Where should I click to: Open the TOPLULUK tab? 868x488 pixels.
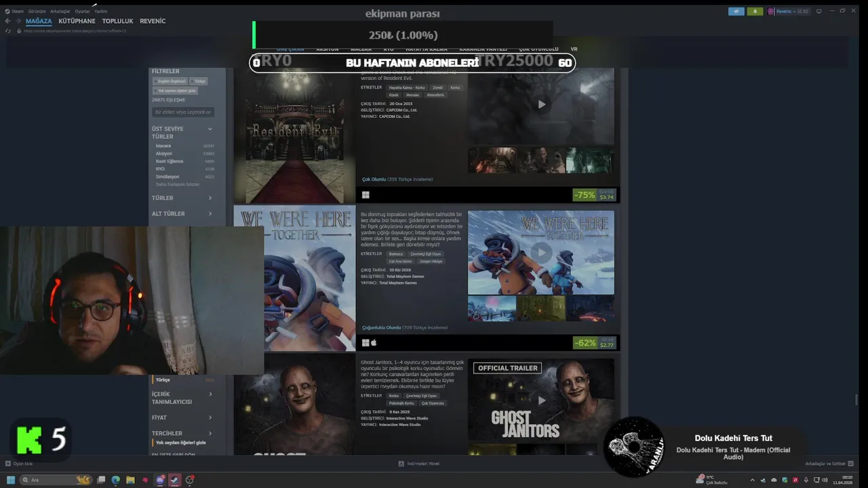click(117, 21)
